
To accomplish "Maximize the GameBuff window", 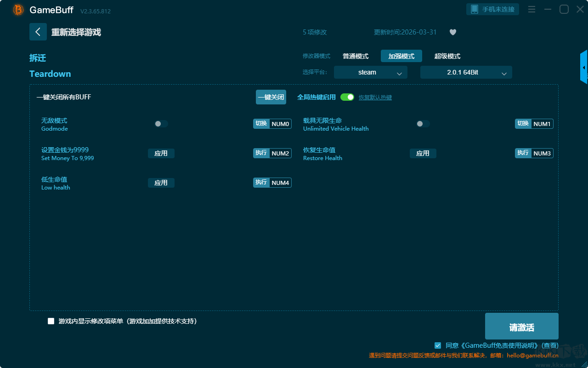I will pos(564,9).
